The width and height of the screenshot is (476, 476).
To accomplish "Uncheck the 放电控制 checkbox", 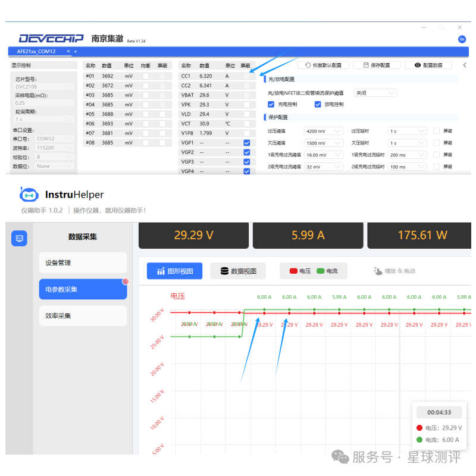I will click(x=318, y=104).
